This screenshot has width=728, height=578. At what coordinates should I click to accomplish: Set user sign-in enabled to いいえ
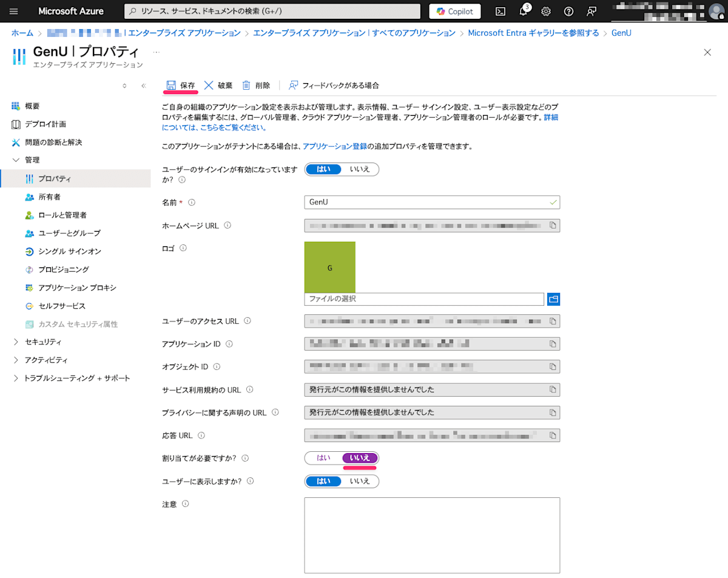tap(360, 169)
